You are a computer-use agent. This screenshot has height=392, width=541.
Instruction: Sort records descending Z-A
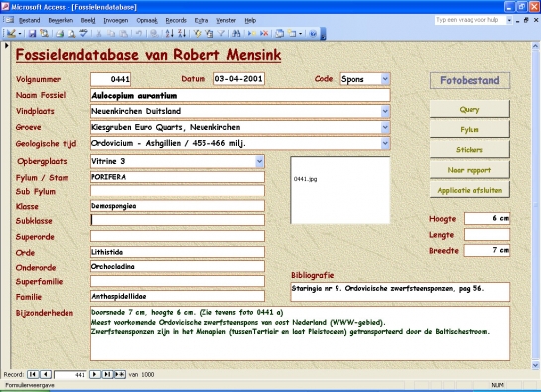(x=182, y=33)
